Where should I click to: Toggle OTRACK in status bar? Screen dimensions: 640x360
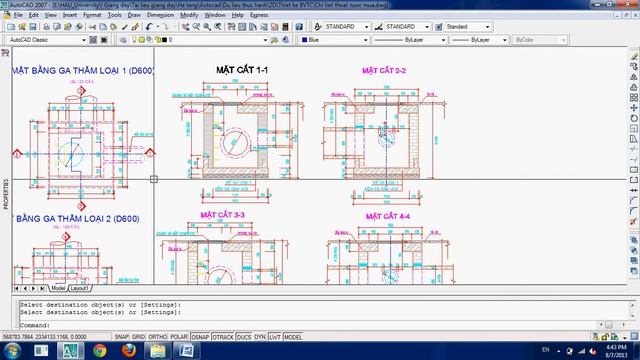click(223, 337)
